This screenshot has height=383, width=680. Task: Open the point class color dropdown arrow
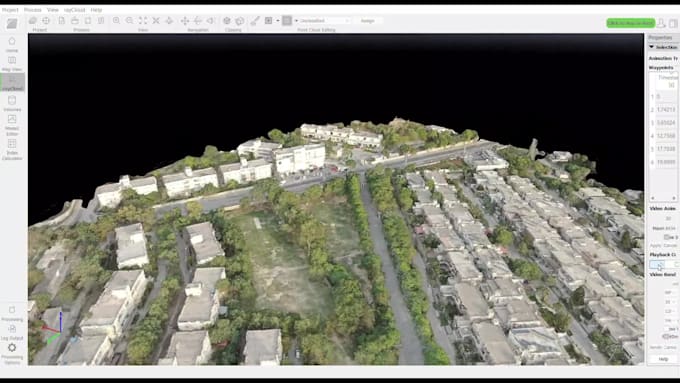(x=297, y=20)
